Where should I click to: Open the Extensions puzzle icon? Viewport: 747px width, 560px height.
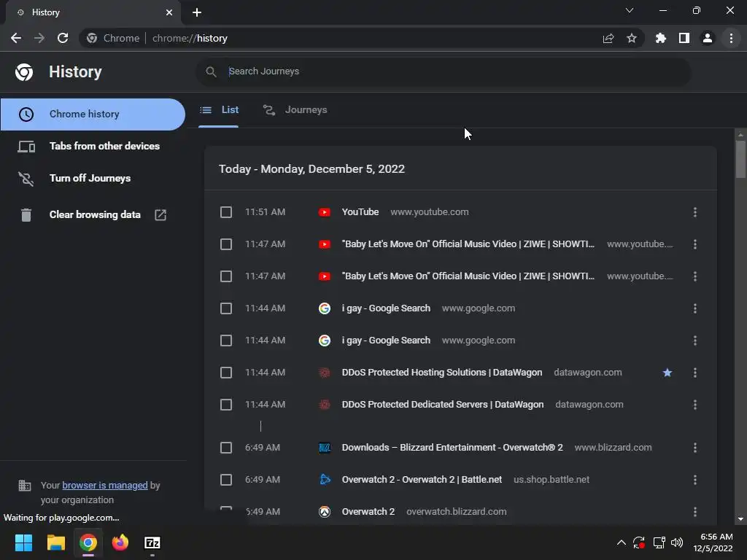point(661,38)
